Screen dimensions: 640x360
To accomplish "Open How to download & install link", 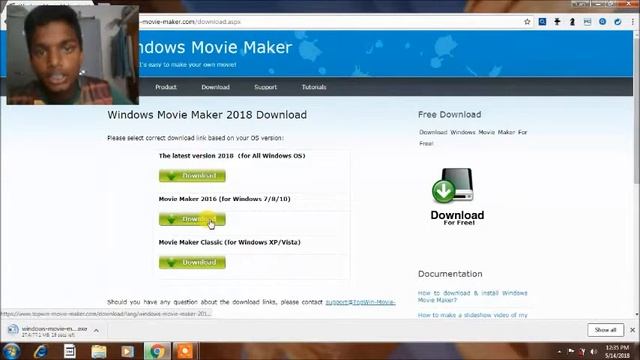I will [473, 296].
